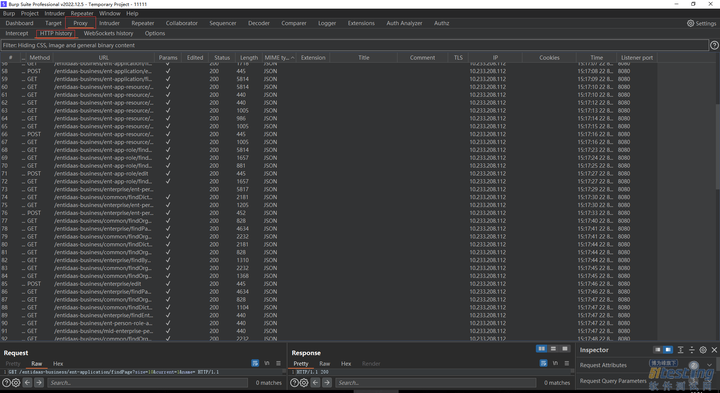
Task: Switch Response view to Hex
Action: (346, 364)
